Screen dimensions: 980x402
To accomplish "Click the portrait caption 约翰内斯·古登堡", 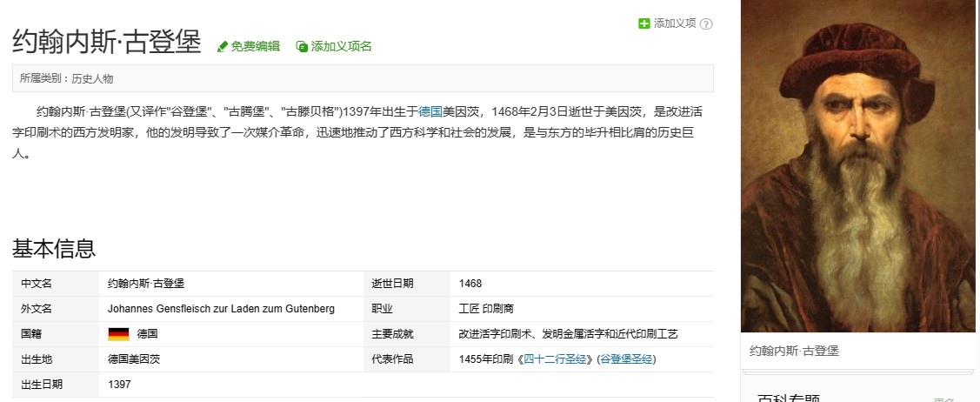I will point(794,351).
